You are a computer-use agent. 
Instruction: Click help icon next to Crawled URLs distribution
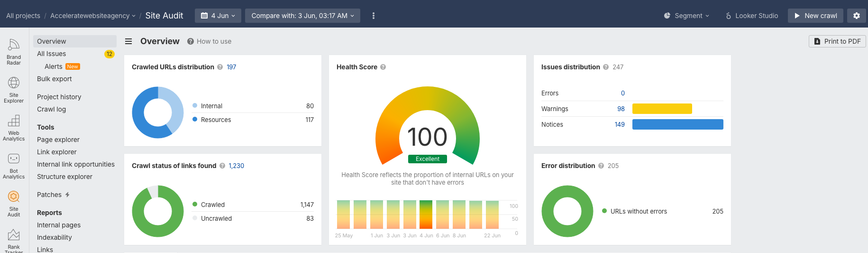220,67
